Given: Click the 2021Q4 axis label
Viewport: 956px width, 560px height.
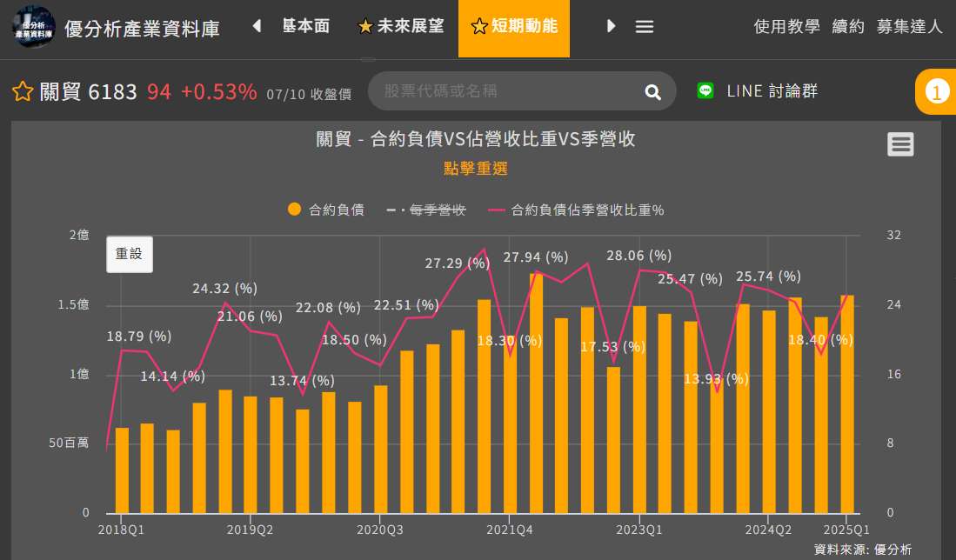Looking at the screenshot, I should (x=510, y=530).
